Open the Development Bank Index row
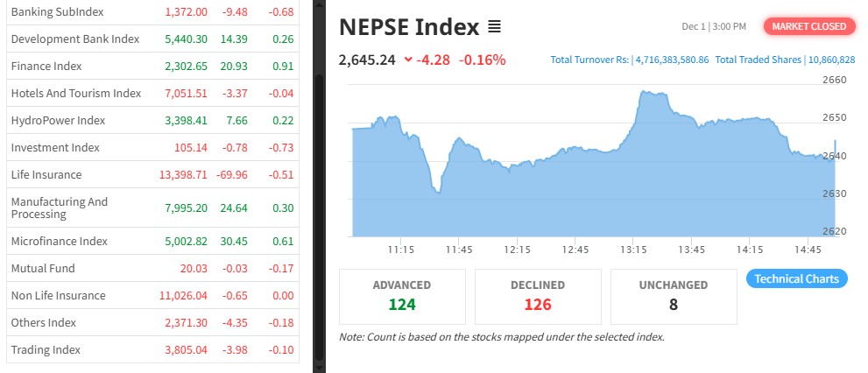Screen dimensions: 868x373 (x=74, y=39)
